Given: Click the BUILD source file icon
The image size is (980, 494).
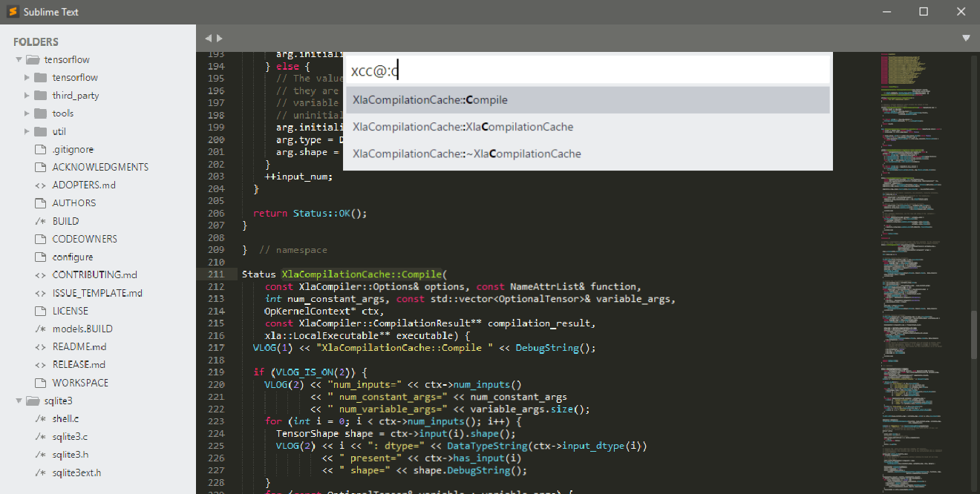Looking at the screenshot, I should tap(41, 221).
